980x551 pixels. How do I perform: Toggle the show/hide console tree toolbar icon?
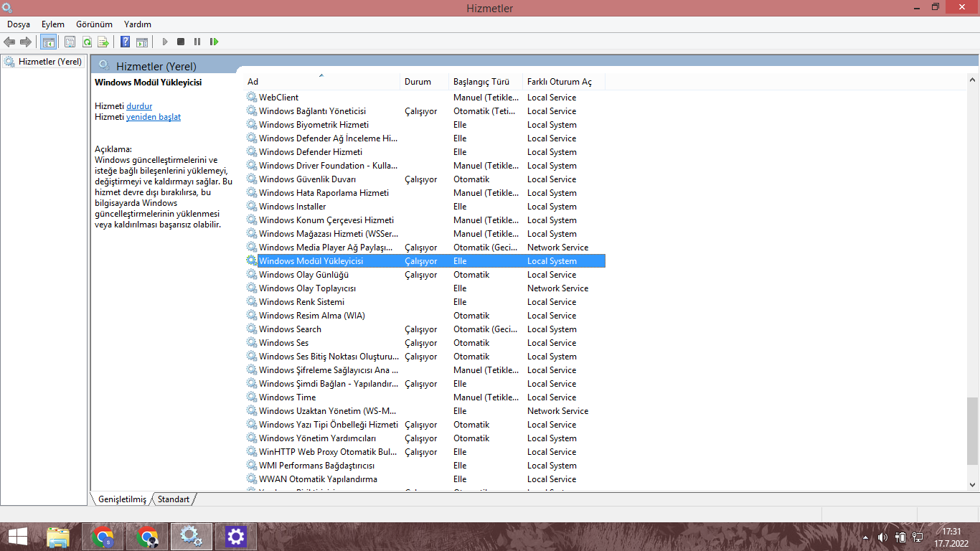click(48, 42)
